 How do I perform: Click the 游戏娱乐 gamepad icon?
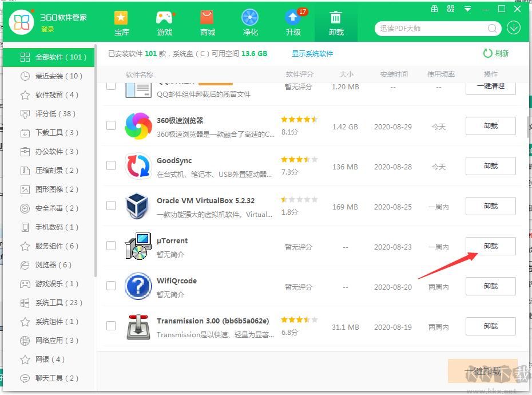(25, 283)
